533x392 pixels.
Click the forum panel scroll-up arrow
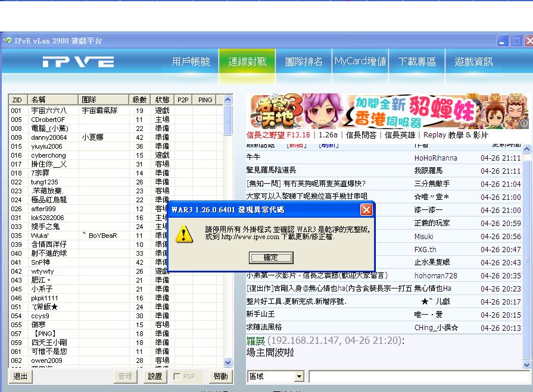pos(526,149)
